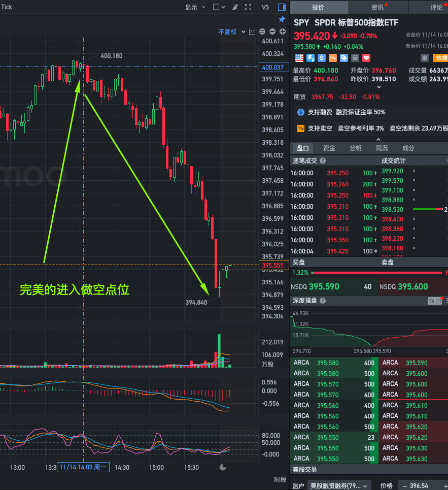The height and width of the screenshot is (490, 448).
Task: Select the 成分 sub-tab
Action: pyautogui.click(x=408, y=148)
